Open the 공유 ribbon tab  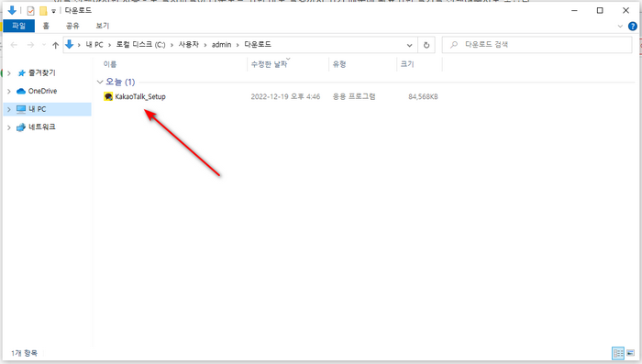coord(72,26)
